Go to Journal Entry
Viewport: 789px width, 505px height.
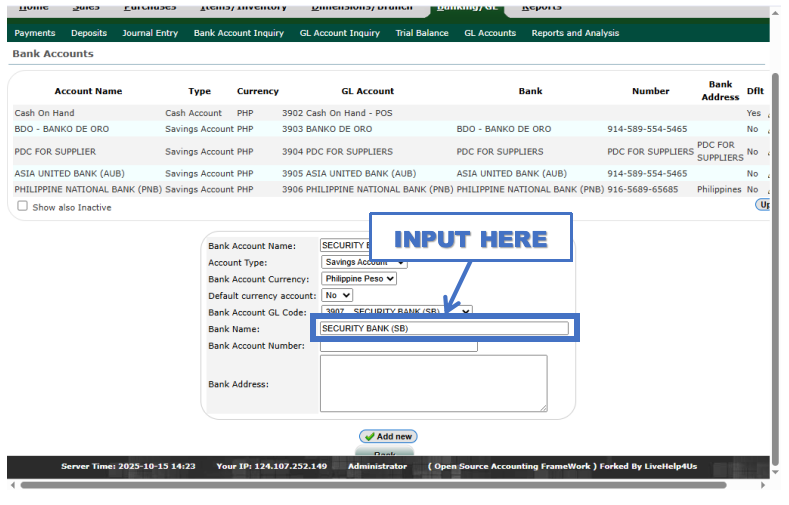[150, 33]
